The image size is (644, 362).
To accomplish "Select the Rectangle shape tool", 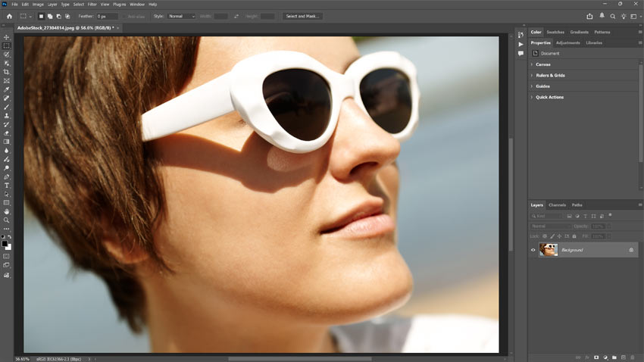I will [x=7, y=203].
